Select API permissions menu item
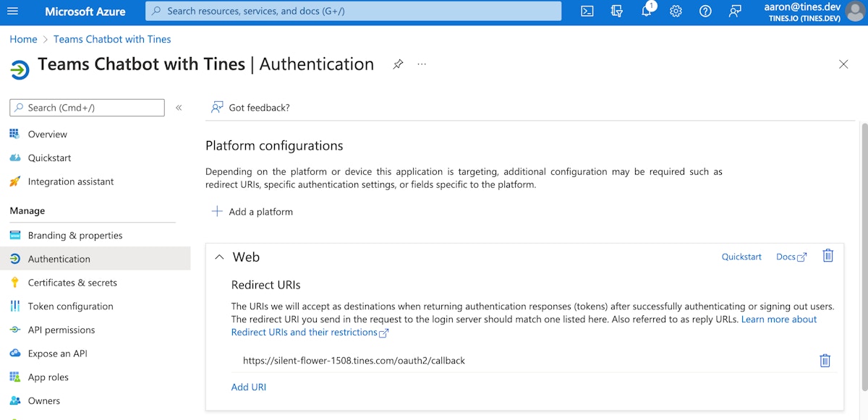 point(61,330)
